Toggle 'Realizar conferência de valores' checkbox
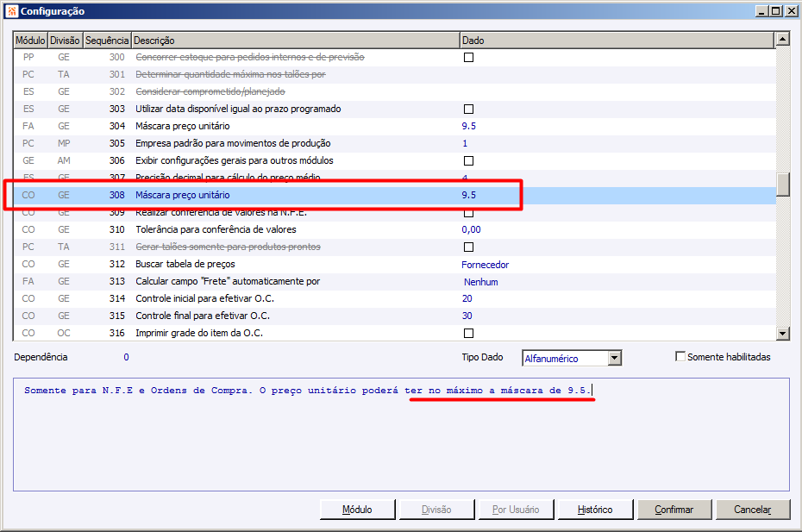 tap(468, 213)
